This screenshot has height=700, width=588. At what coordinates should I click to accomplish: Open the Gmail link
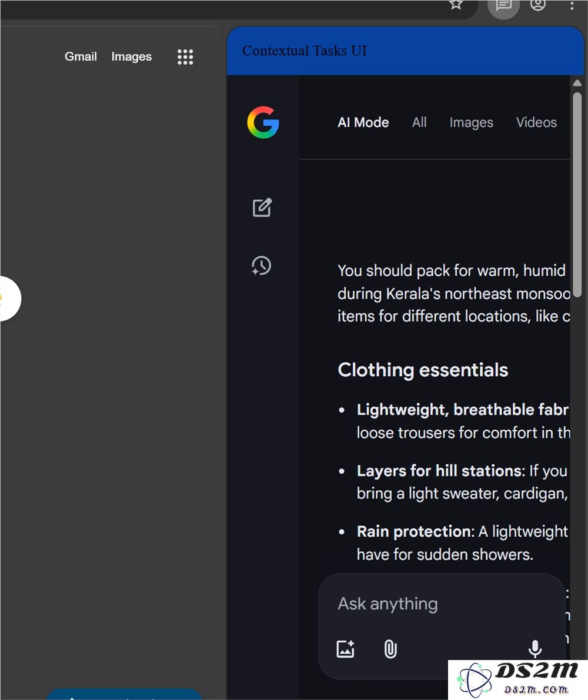coord(81,56)
